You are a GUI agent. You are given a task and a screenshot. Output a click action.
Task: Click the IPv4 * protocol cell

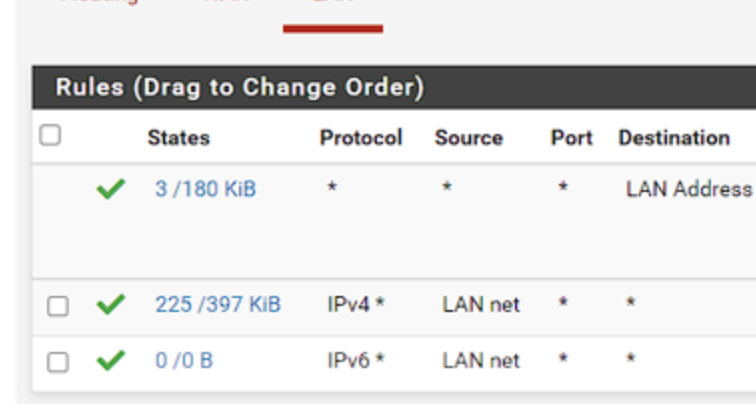pyautogui.click(x=356, y=305)
